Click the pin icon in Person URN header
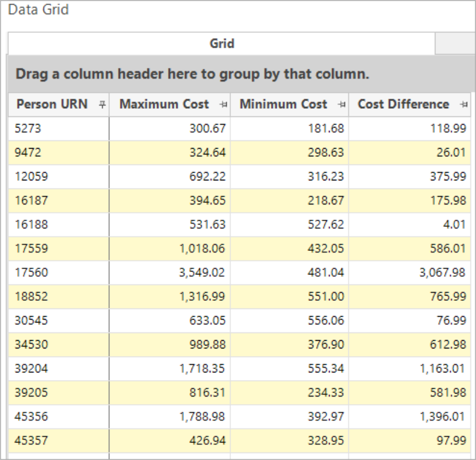 (101, 105)
